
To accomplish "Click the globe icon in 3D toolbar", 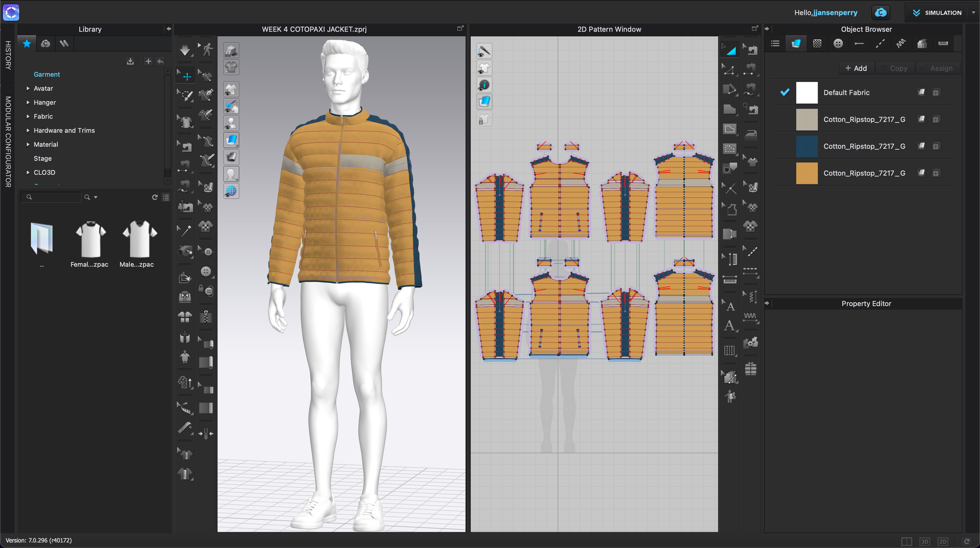I will (231, 191).
